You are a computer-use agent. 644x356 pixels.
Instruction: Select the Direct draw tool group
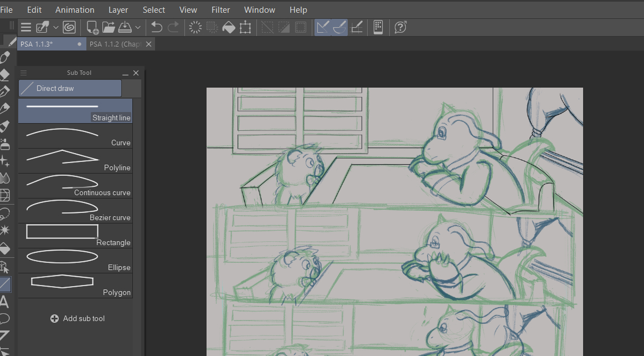coord(70,88)
